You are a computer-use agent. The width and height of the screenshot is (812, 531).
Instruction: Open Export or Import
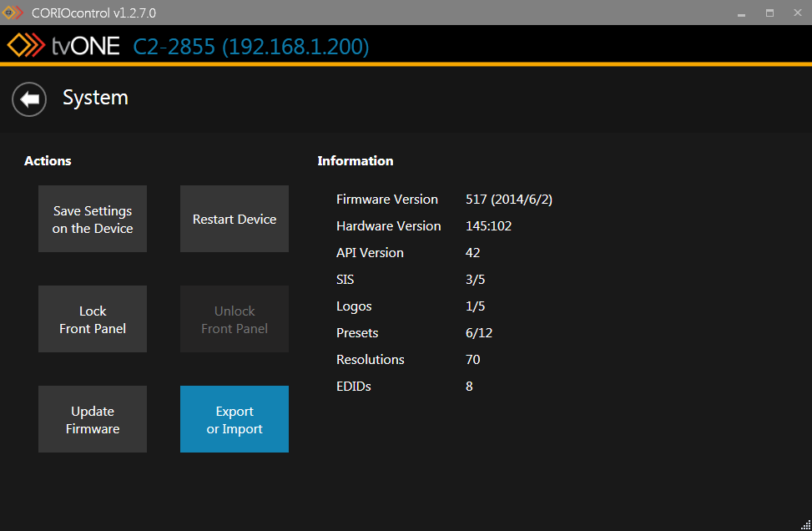234,419
